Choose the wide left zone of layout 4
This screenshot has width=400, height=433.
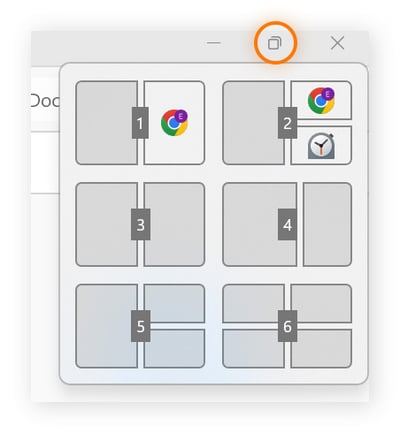coord(259,224)
